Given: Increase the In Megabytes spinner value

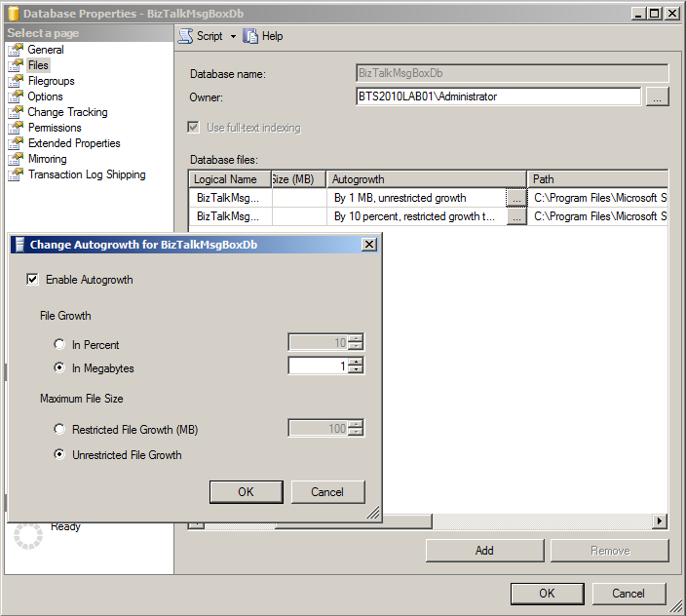Looking at the screenshot, I should pos(356,362).
